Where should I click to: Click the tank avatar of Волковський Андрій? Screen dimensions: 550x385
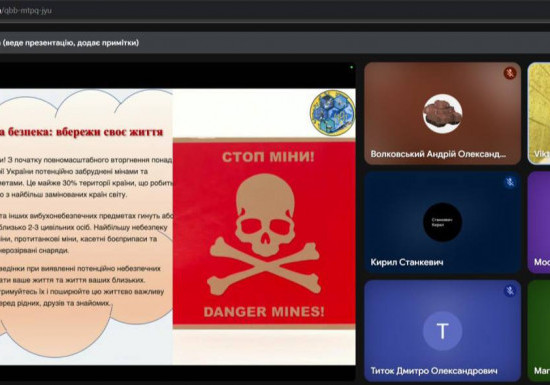442,114
